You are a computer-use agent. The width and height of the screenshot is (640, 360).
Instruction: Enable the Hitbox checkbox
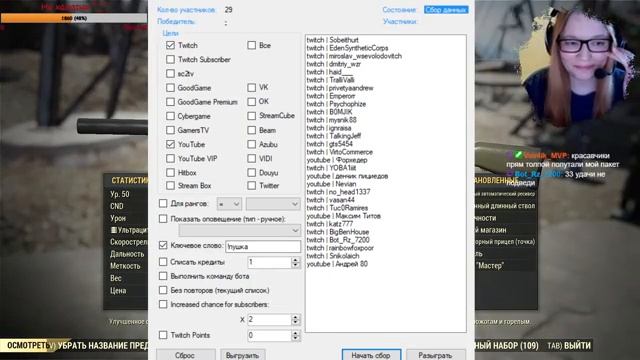pyautogui.click(x=170, y=173)
